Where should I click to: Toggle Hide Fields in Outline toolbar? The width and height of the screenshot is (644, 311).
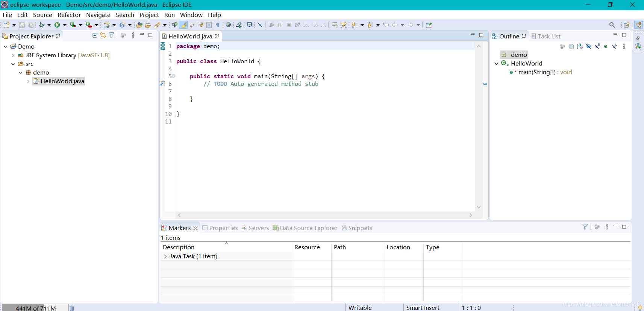[588, 47]
